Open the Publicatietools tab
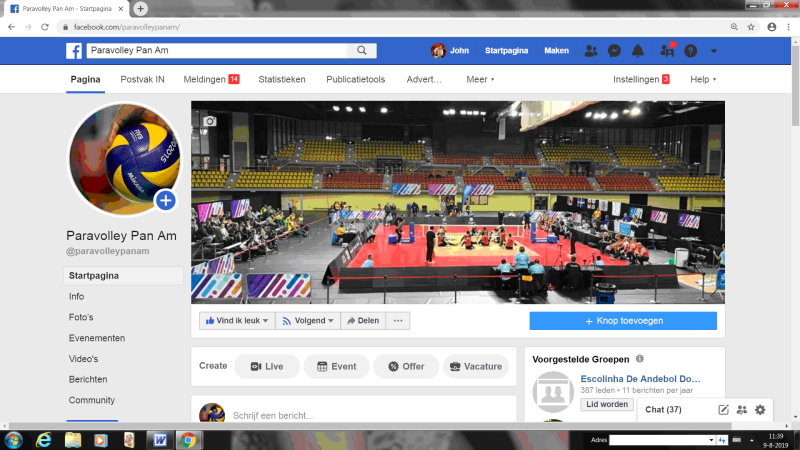The image size is (800, 450). 356,80
